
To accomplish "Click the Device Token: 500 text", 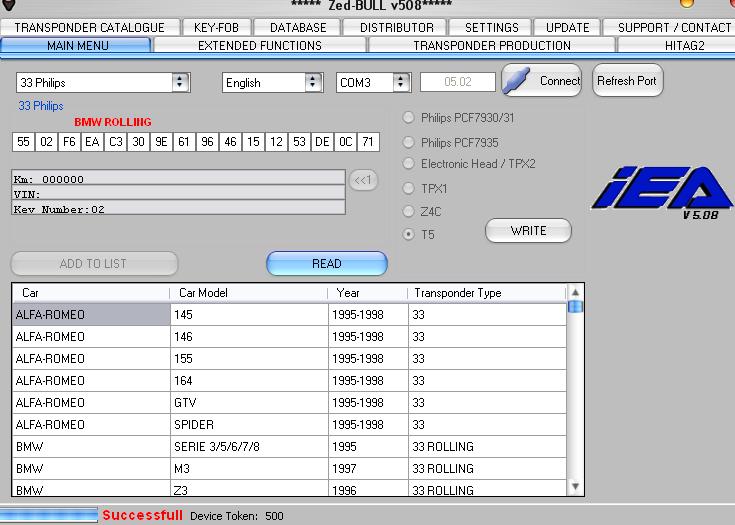I will coord(237,516).
